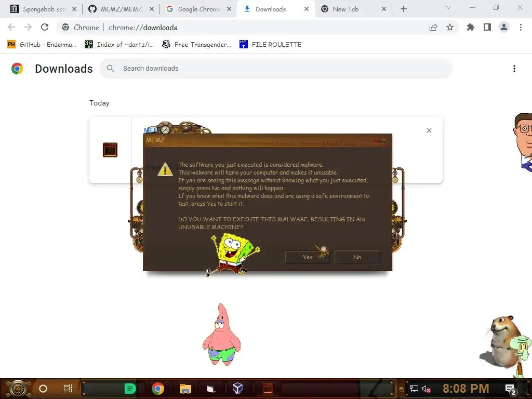Click the muted volume tray icon
This screenshot has width=532, height=399.
click(426, 389)
